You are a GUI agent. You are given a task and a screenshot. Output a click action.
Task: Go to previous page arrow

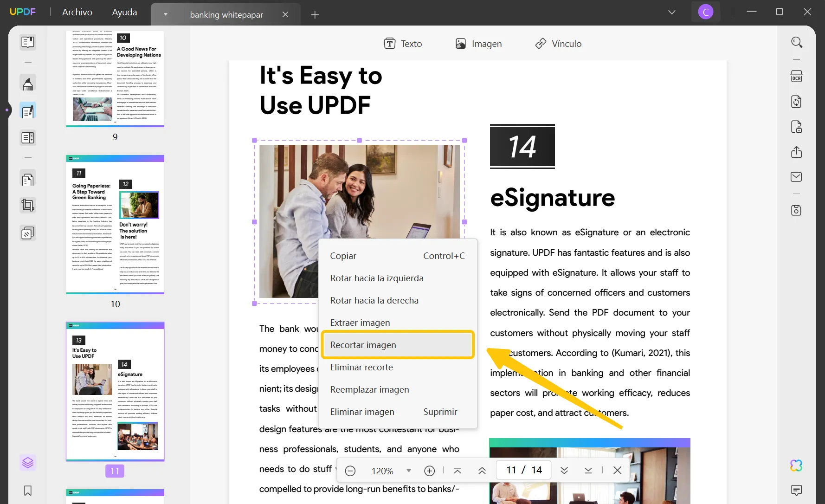(x=482, y=471)
